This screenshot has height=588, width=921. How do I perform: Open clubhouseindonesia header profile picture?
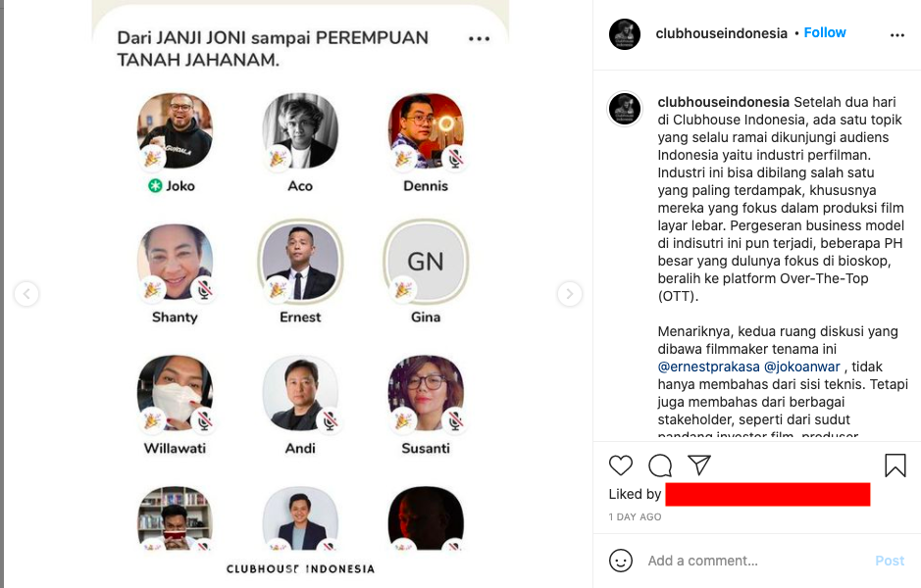625,34
